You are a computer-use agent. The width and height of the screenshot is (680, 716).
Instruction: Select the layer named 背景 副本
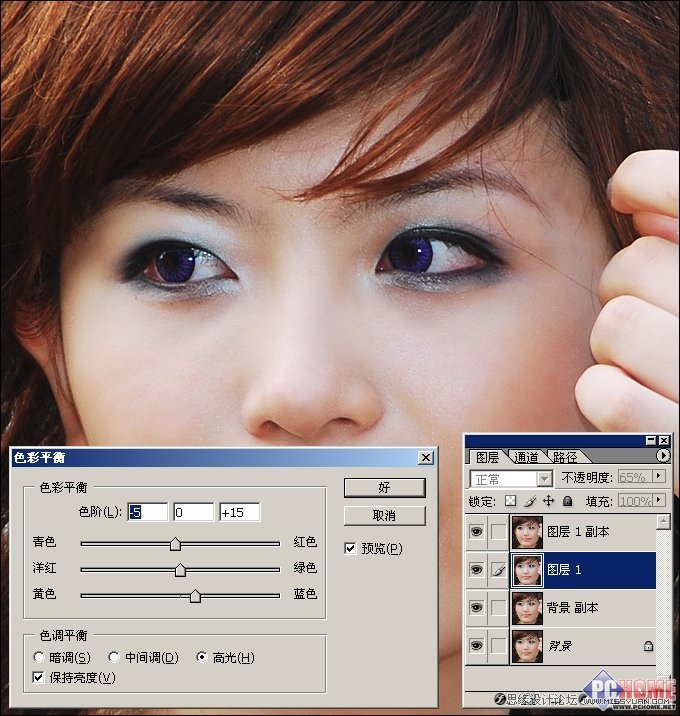[x=572, y=607]
